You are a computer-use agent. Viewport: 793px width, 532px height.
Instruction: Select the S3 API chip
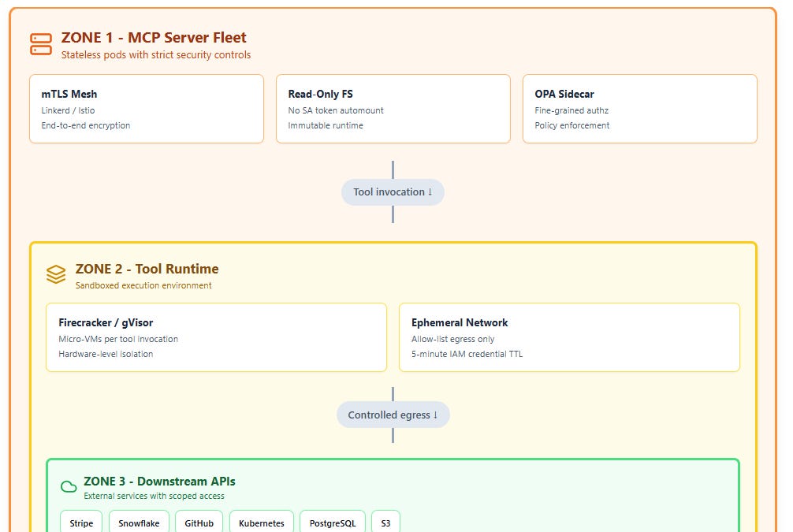tap(386, 523)
